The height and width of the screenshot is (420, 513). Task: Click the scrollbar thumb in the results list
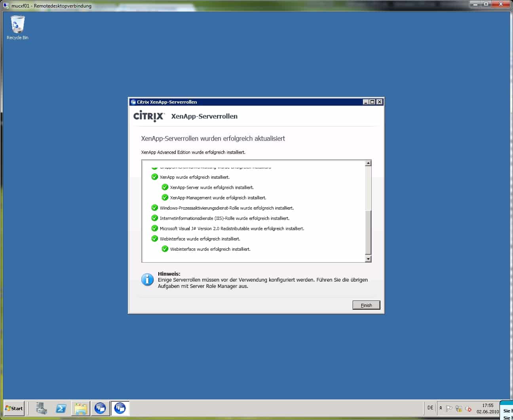368,233
